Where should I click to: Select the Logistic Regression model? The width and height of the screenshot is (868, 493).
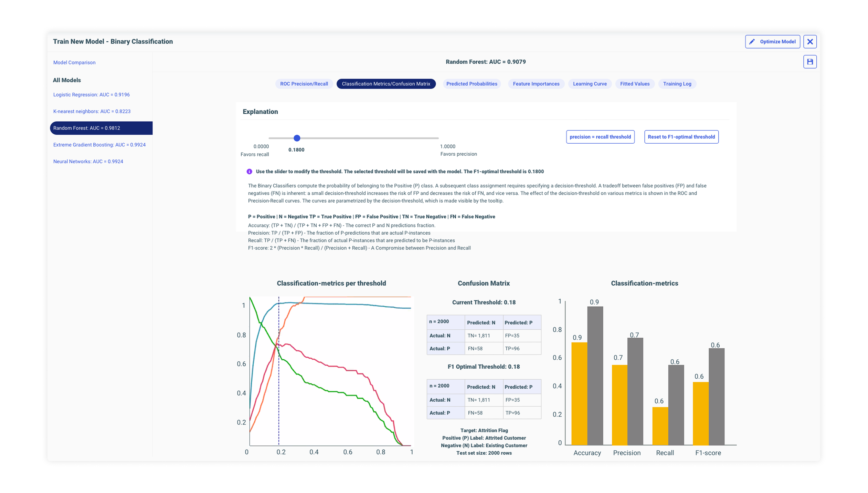click(x=91, y=94)
